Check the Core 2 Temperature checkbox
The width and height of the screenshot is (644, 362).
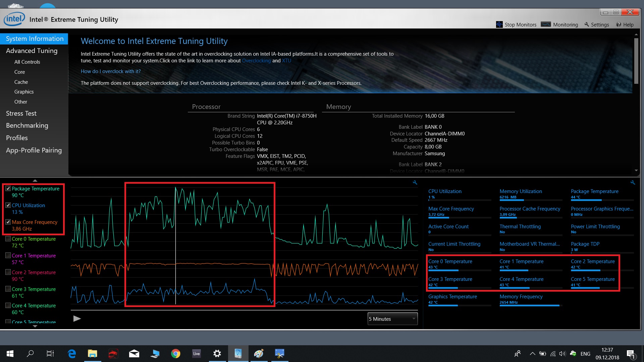click(x=8, y=272)
